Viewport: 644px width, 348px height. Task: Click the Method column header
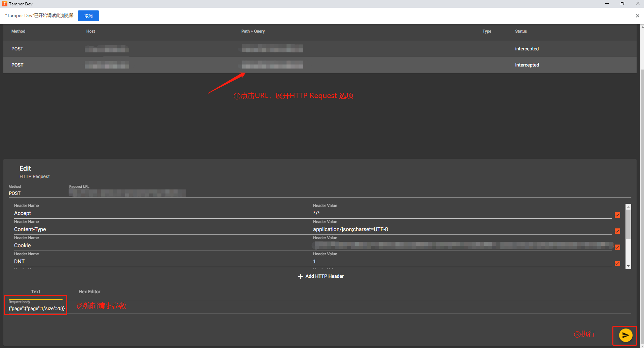18,31
